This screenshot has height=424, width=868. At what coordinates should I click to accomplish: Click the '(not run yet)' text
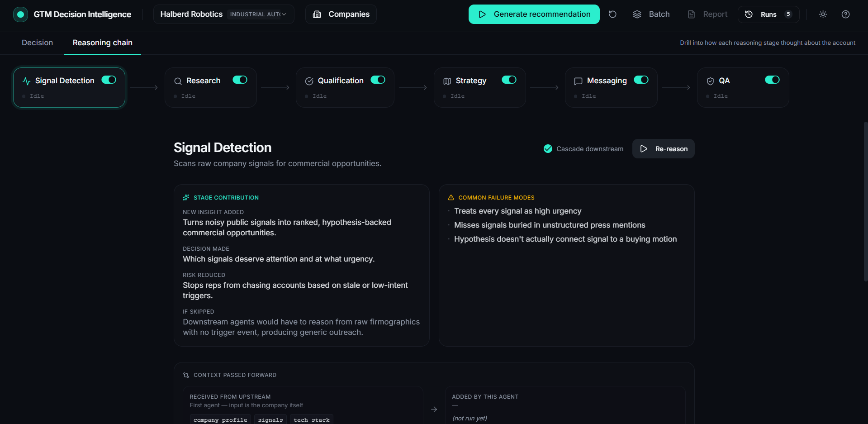[x=470, y=419]
